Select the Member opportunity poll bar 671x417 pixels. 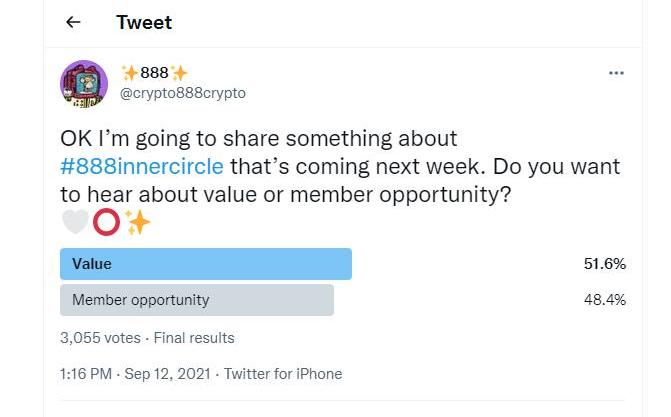pyautogui.click(x=197, y=300)
